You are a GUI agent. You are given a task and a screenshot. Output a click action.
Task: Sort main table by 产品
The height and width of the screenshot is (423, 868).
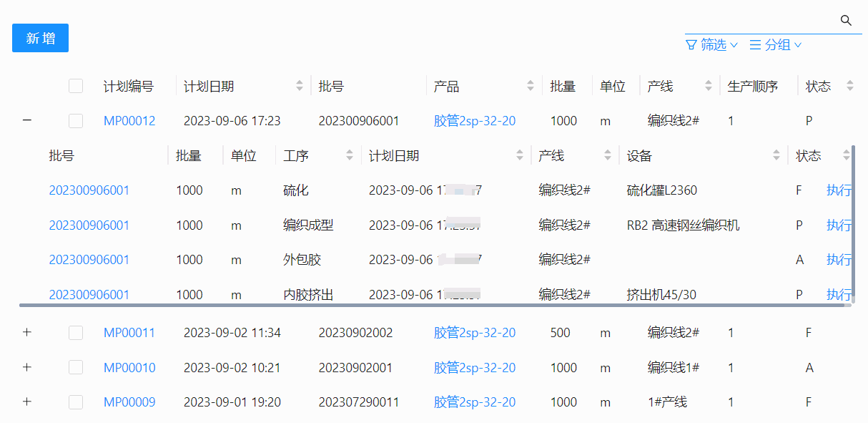pyautogui.click(x=531, y=86)
